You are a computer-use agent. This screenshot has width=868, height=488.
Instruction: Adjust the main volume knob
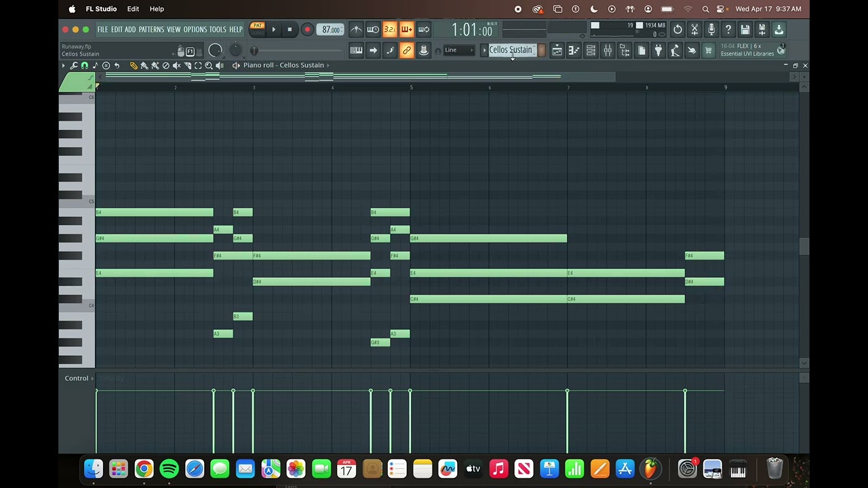point(215,50)
